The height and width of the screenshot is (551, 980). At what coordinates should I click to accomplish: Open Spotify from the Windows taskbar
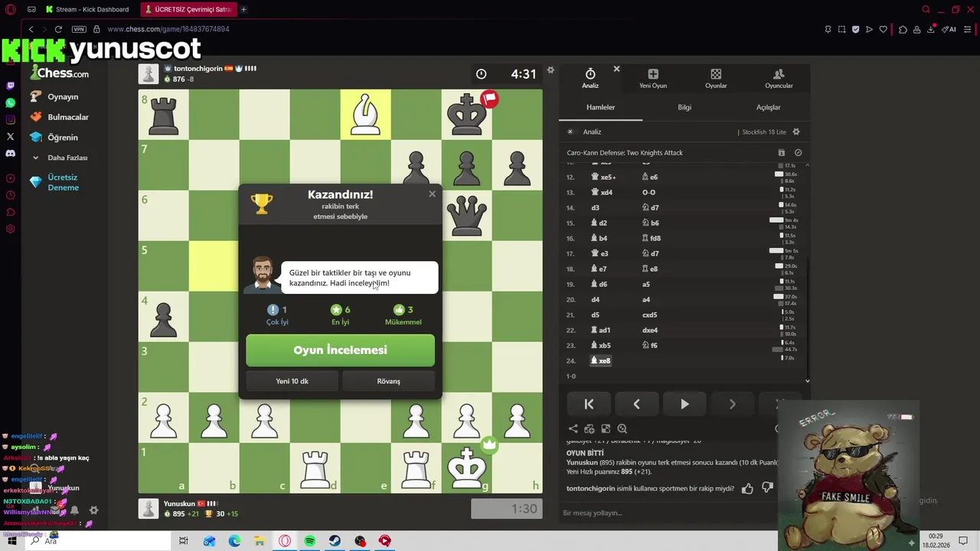(309, 541)
